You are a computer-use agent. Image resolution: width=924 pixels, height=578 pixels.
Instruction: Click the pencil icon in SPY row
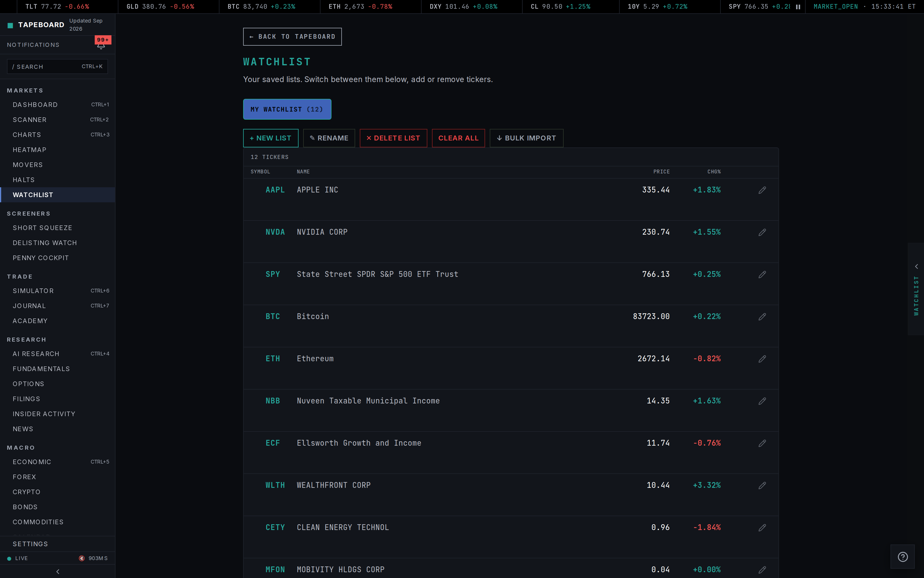pos(762,275)
